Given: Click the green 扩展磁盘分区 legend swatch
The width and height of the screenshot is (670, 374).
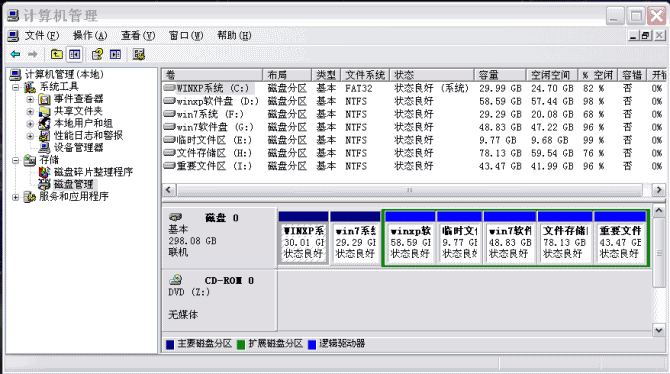Looking at the screenshot, I should click(241, 345).
